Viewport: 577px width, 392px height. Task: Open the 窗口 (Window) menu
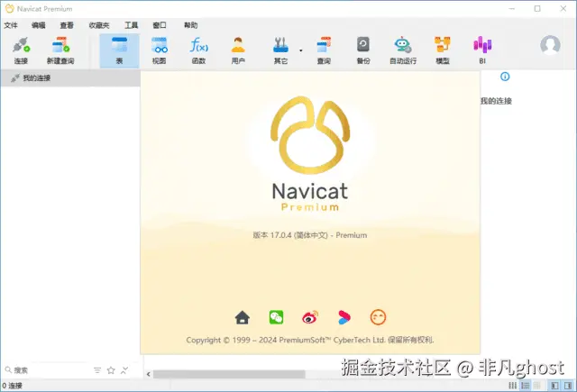pos(160,25)
